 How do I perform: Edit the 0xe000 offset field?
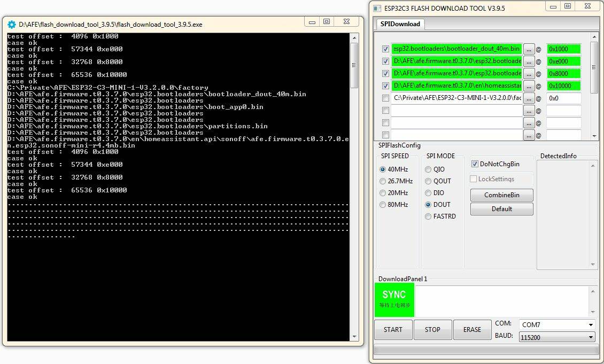pyautogui.click(x=563, y=61)
